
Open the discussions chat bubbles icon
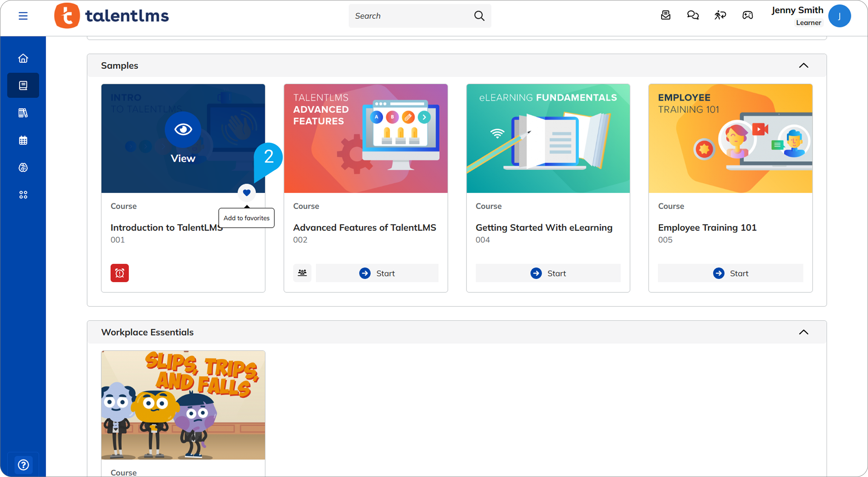pyautogui.click(x=693, y=15)
